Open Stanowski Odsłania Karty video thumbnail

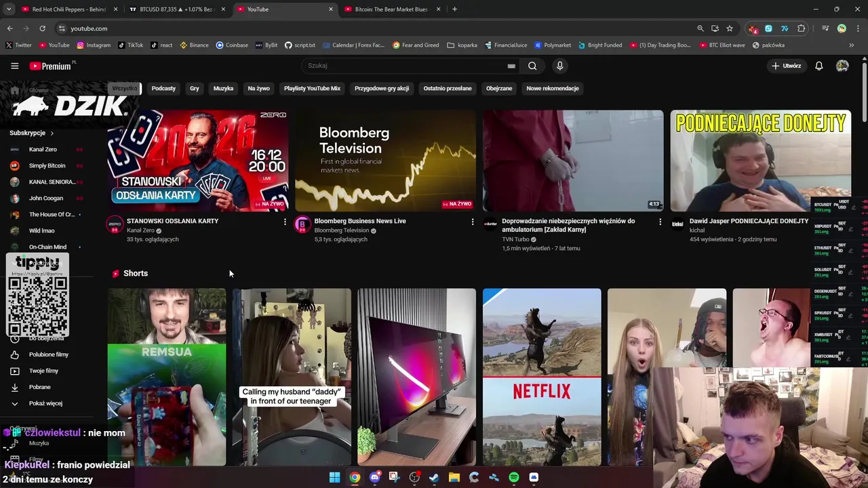click(x=197, y=161)
